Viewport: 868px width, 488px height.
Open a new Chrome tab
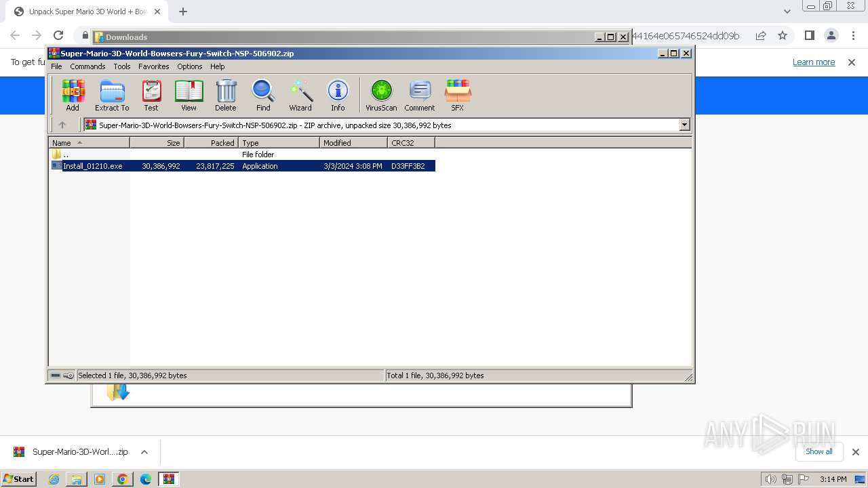(183, 12)
